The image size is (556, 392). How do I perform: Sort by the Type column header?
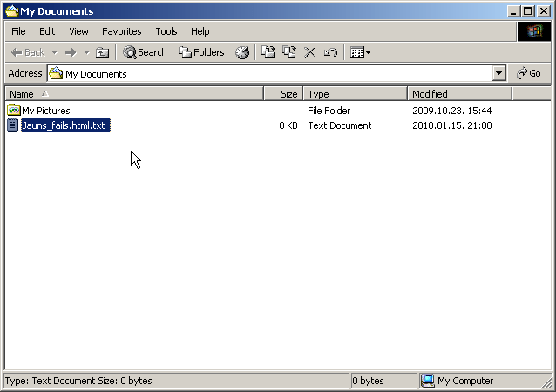point(356,94)
